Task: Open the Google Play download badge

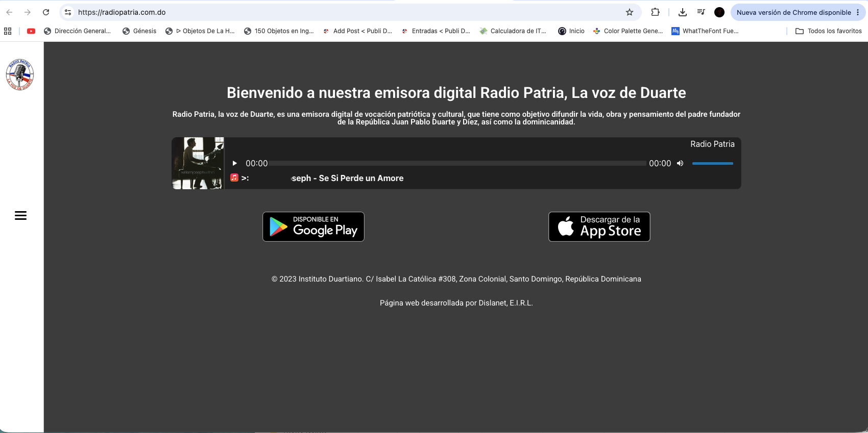Action: click(x=314, y=226)
